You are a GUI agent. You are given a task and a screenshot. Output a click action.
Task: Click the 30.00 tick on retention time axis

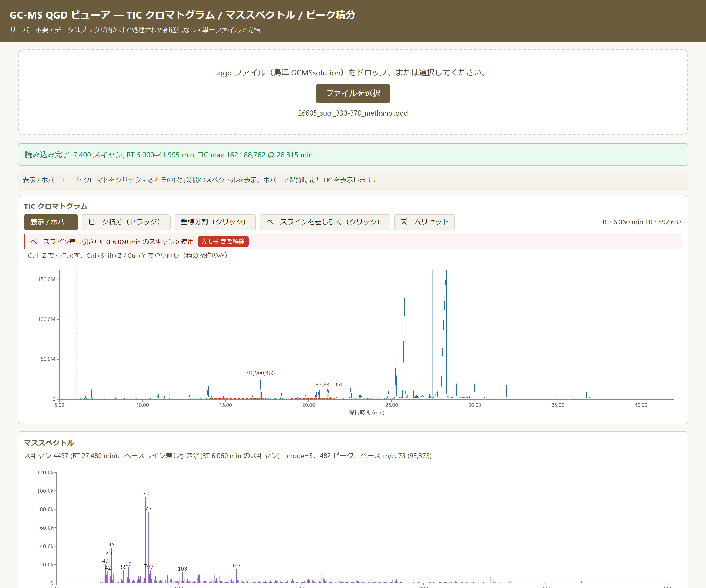click(474, 405)
